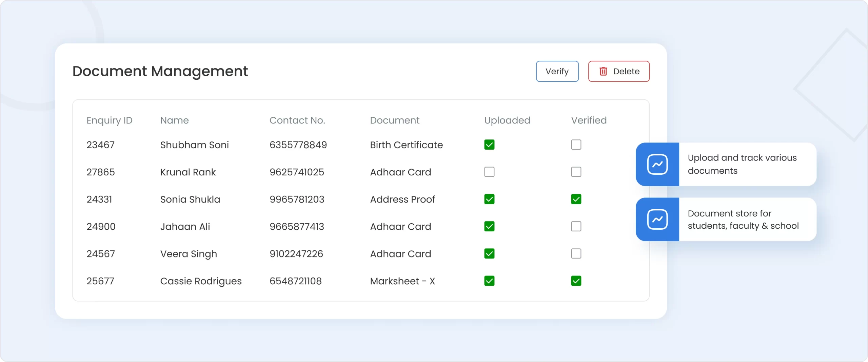Select the chart icon beside 'Upload and track various documents'
This screenshot has height=362, width=868.
(x=657, y=164)
